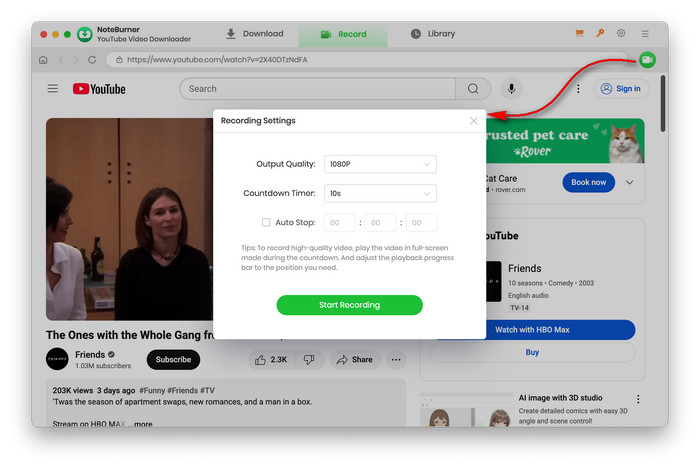Open NoteBurner settings gear
700x469 pixels.
point(621,33)
